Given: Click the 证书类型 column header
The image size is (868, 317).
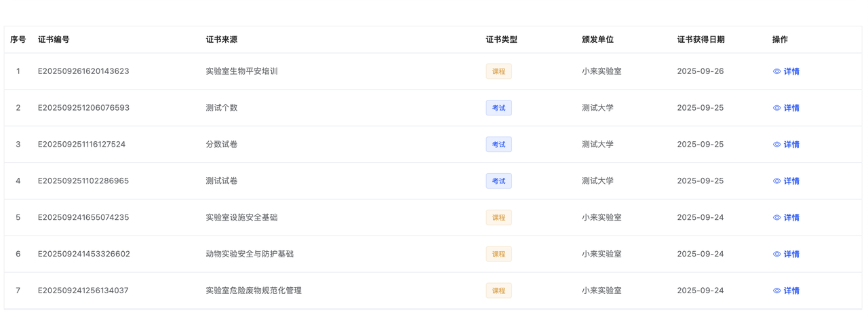Looking at the screenshot, I should pyautogui.click(x=501, y=39).
